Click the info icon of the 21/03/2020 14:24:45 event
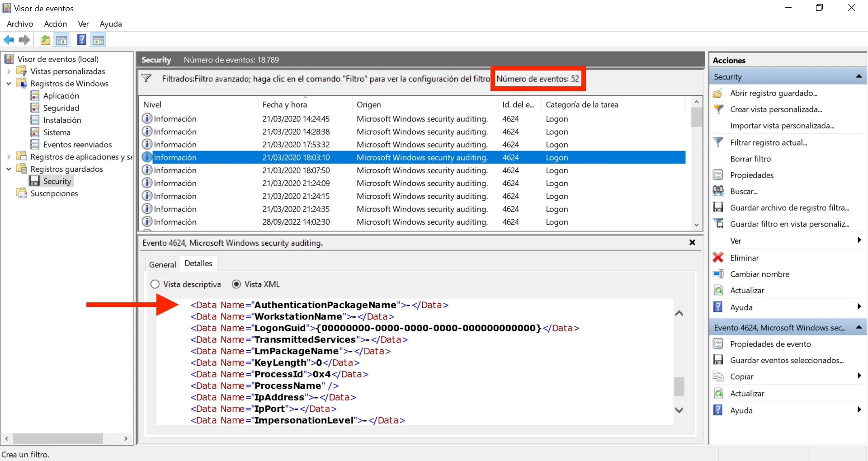 click(x=147, y=118)
